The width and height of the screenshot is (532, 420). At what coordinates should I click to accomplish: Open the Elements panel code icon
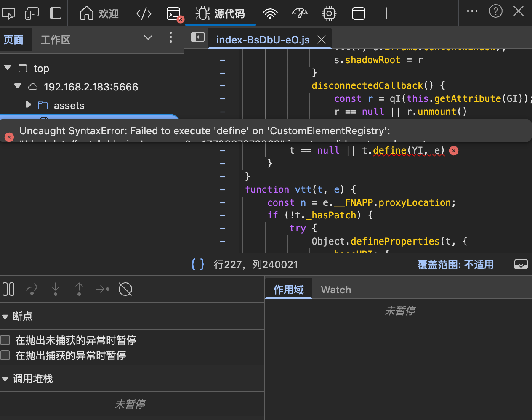pos(144,13)
